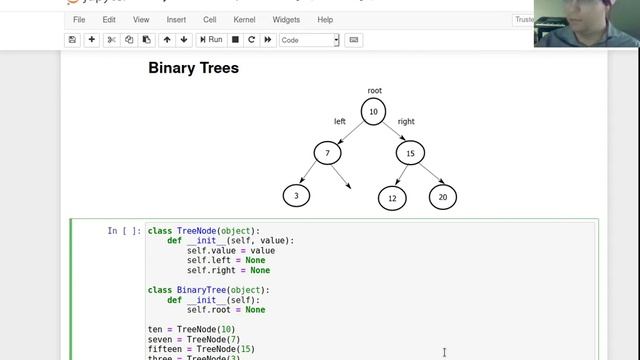Image resolution: width=640 pixels, height=360 pixels.
Task: Open the command palette keyboard icon
Action: 353,40
